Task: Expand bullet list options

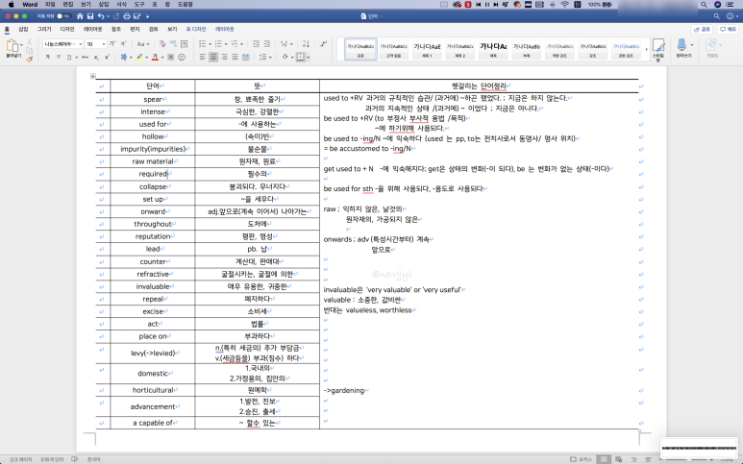Action: [x=210, y=44]
